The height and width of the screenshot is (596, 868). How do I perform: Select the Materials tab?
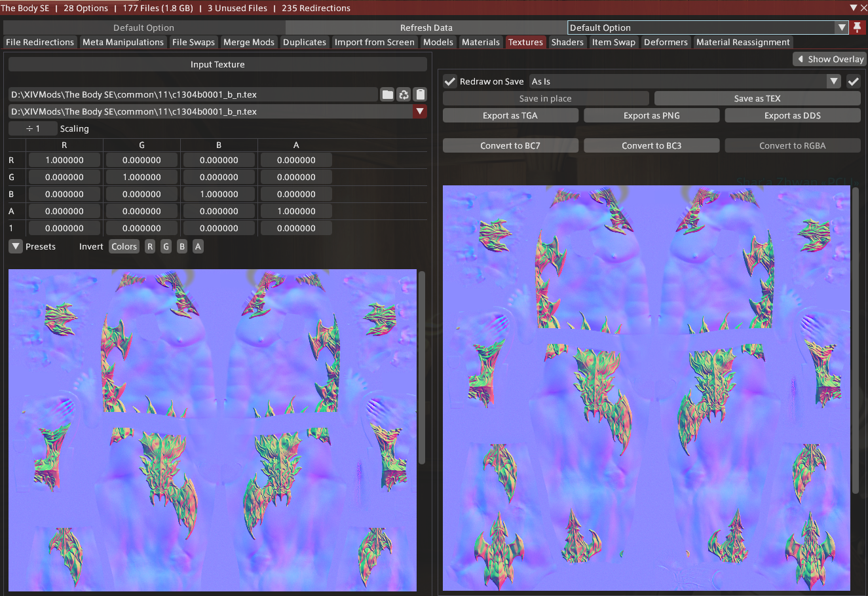click(481, 42)
